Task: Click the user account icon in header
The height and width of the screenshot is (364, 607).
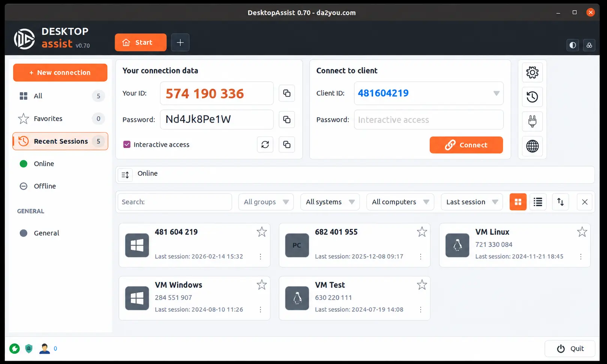Action: pyautogui.click(x=589, y=45)
